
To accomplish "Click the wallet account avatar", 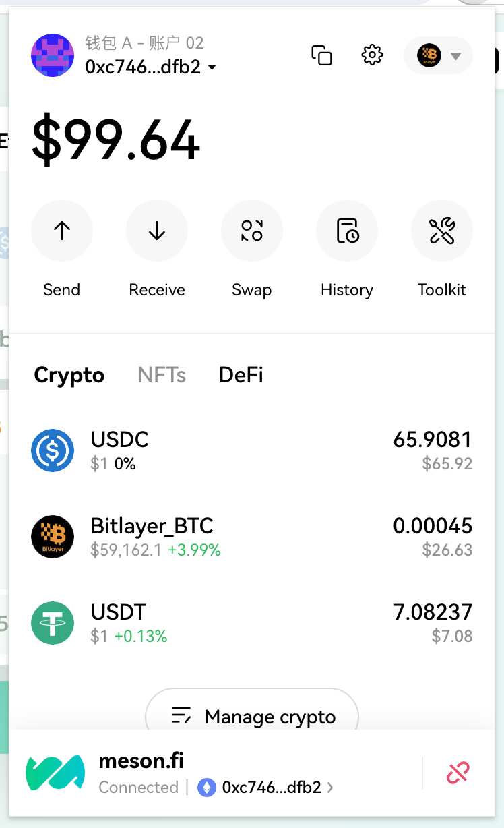I will click(x=53, y=55).
